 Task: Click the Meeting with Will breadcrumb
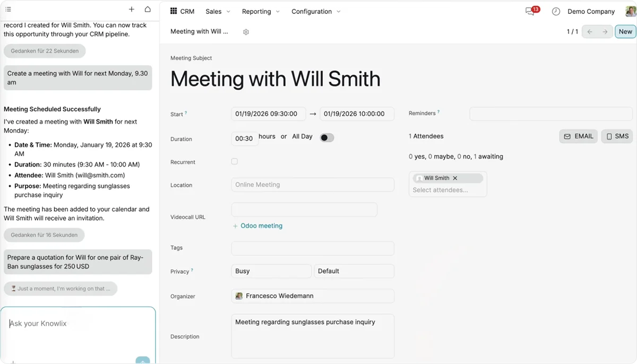tap(199, 31)
